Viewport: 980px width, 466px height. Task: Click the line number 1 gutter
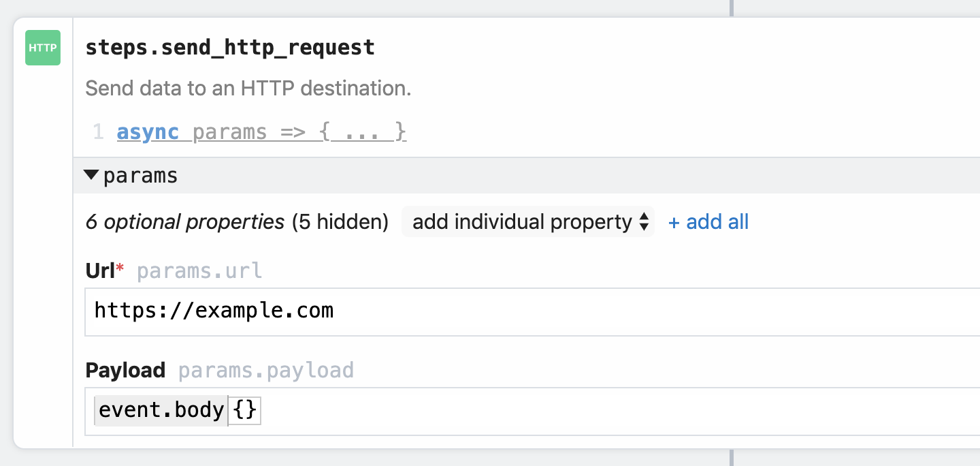[97, 131]
